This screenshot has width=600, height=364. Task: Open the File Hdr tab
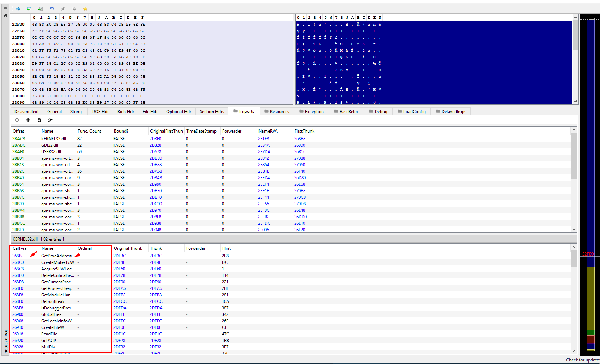150,112
